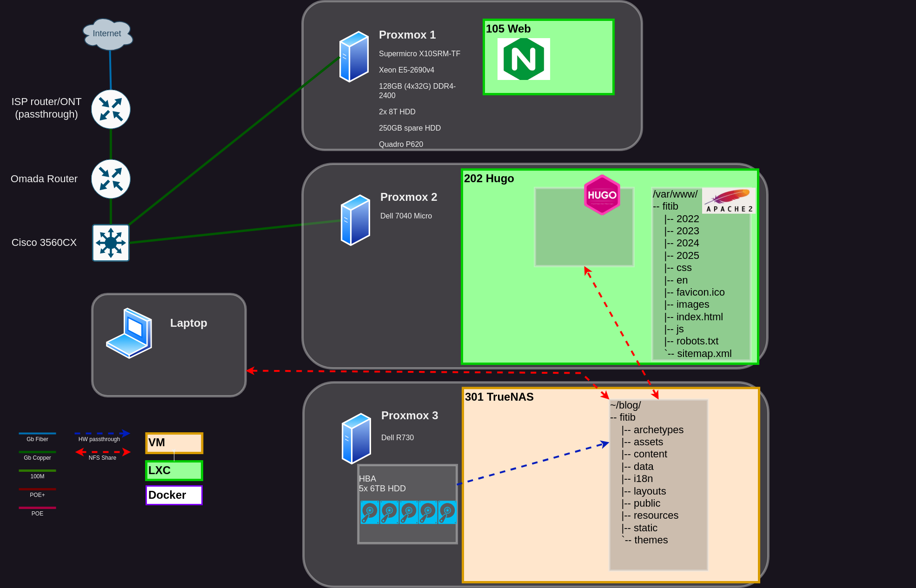Click the Gb Copper legend label
Screen dimensions: 916x588
[37, 458]
